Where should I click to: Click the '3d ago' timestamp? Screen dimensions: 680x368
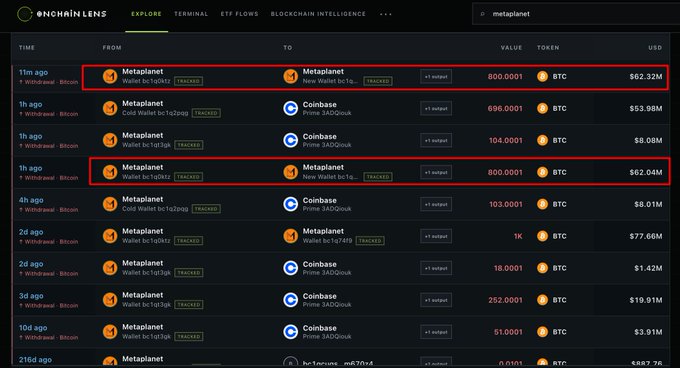click(x=31, y=296)
